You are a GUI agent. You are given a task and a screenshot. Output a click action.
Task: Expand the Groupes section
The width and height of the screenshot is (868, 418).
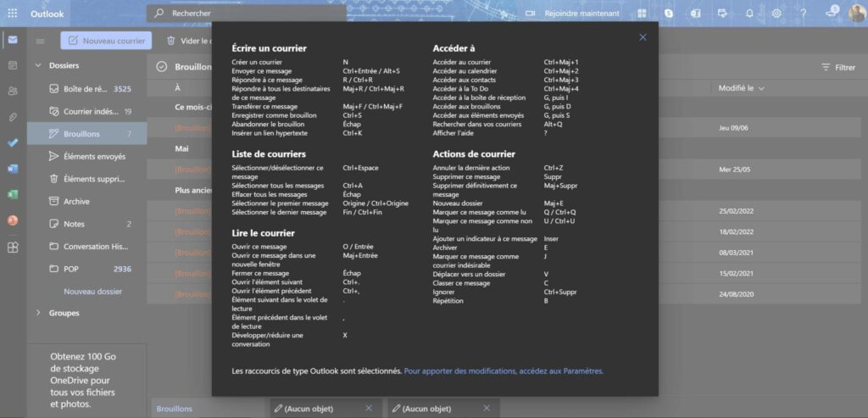click(38, 313)
